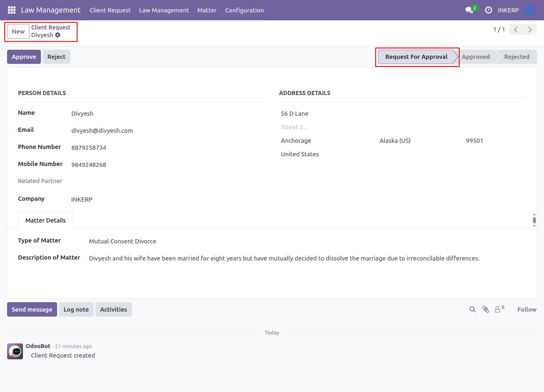
Task: Click the paperclip attachments icon
Action: click(486, 309)
